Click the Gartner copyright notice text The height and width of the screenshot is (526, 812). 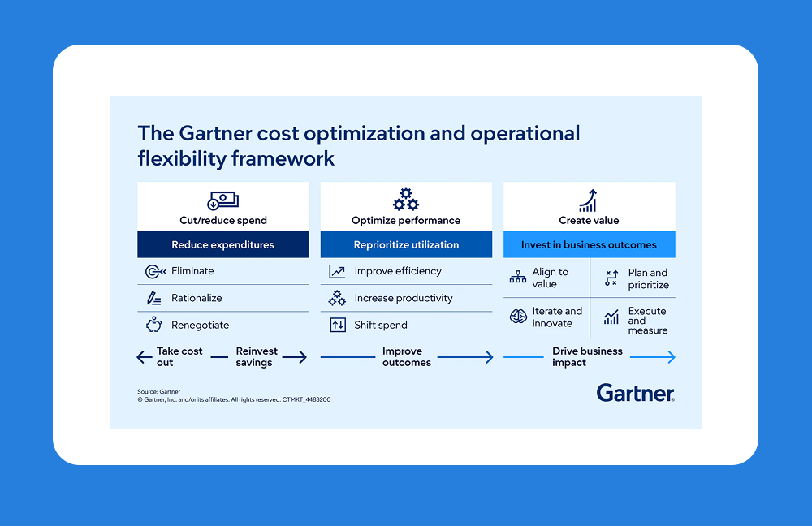point(234,399)
